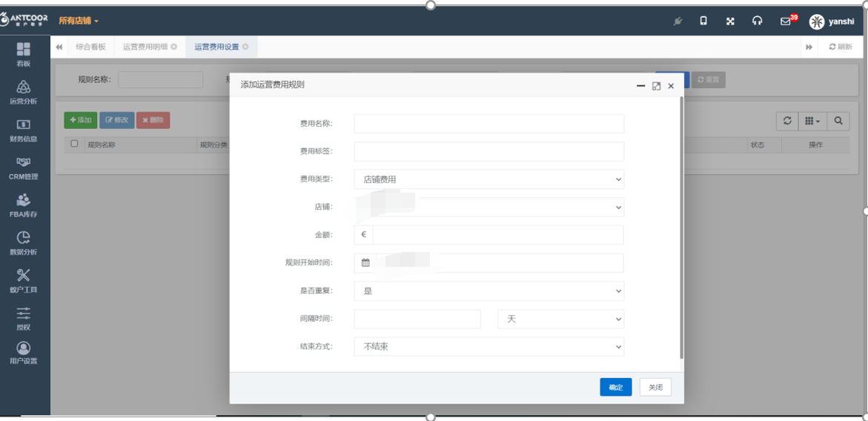Screen dimensions: 868x421
Task: Open 运营分析 in the sidebar
Action: point(24,92)
